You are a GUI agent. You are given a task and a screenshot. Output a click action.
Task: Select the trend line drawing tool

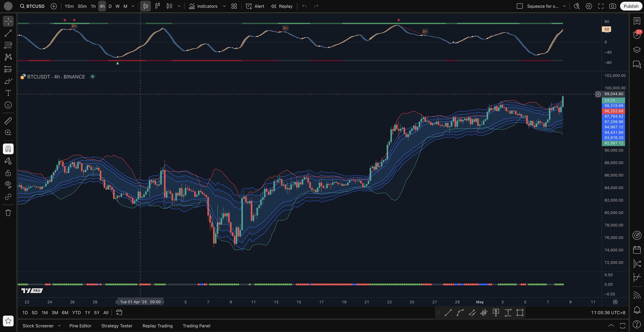coord(8,33)
